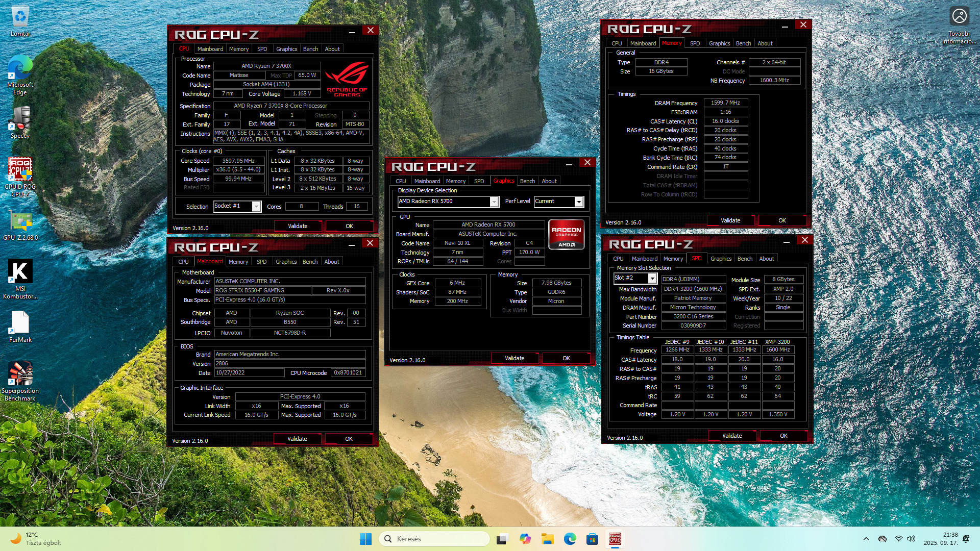Open GPU-Z desktop icon
Viewport: 980px width, 551px height.
coord(20,223)
